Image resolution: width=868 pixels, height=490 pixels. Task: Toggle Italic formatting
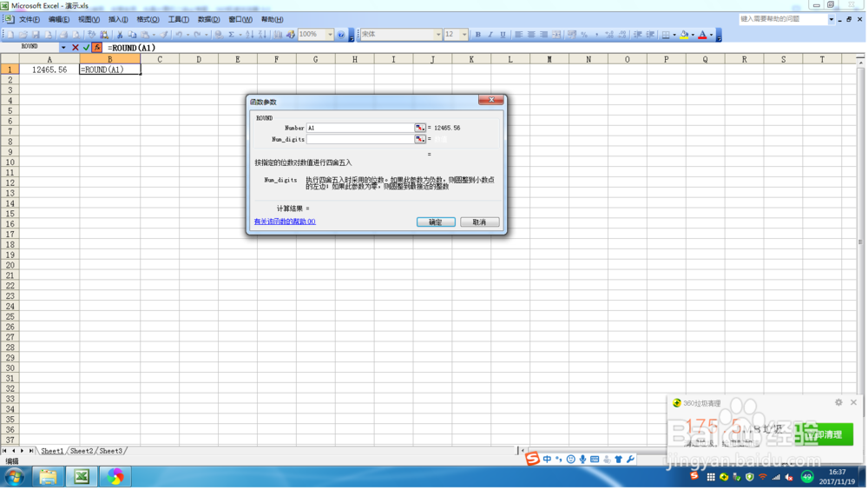tap(490, 35)
